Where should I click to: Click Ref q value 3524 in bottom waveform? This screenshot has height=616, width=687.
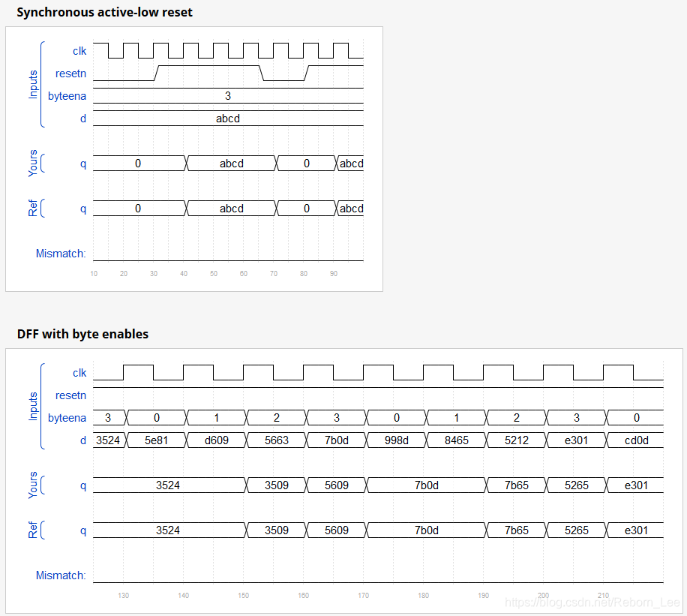[x=168, y=530]
